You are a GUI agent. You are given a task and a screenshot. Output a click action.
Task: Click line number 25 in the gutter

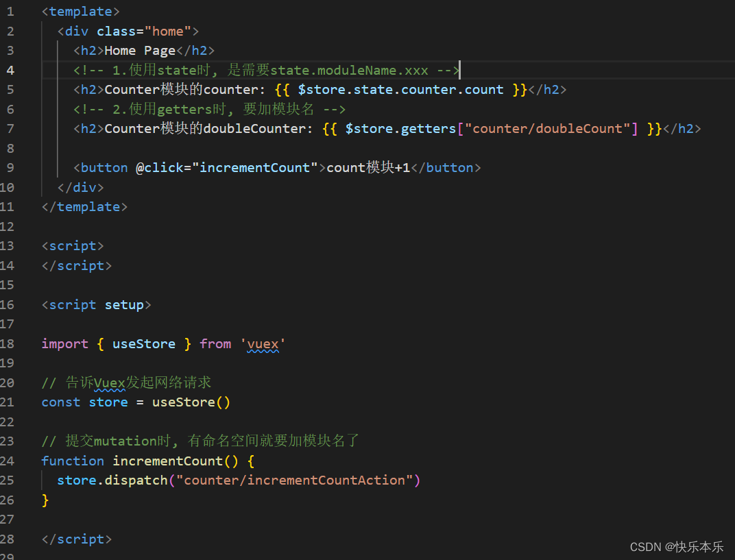7,480
